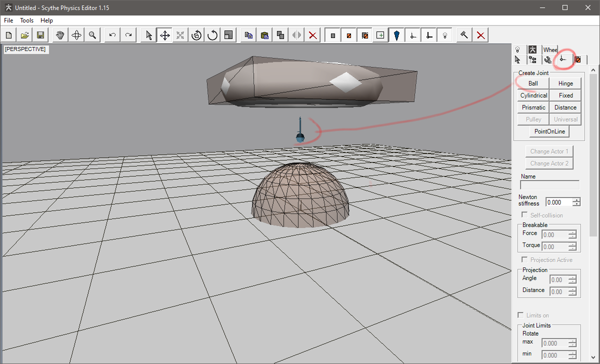Toggle the Projection Active checkbox
Screen dimensions: 600x364
click(x=524, y=260)
